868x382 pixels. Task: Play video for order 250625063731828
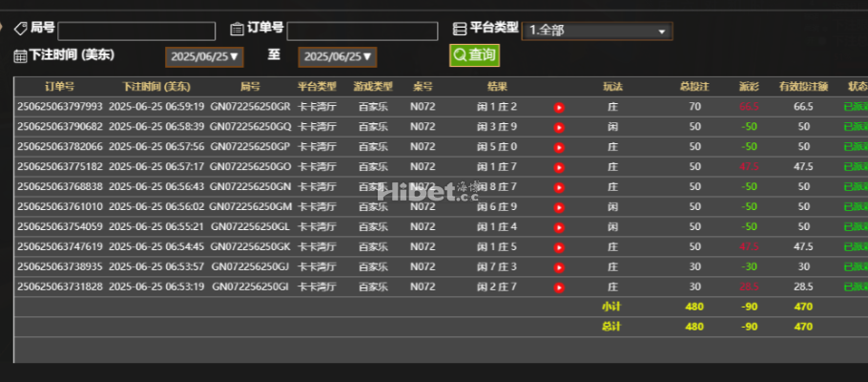coord(559,287)
